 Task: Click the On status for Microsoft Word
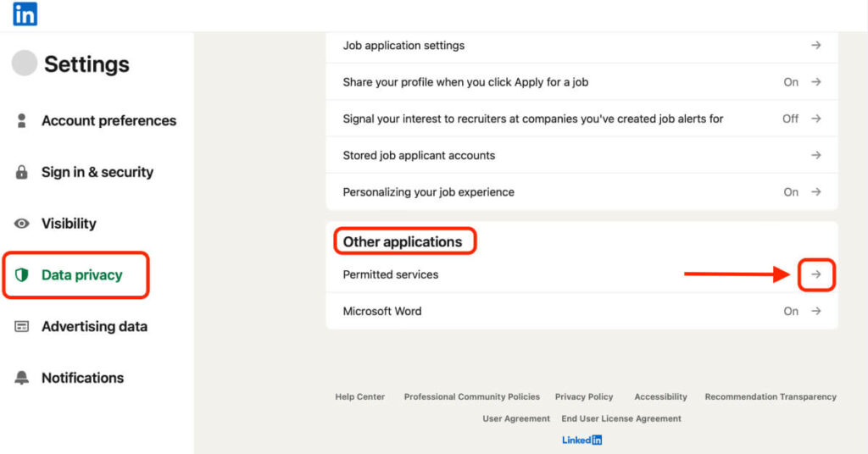tap(791, 312)
